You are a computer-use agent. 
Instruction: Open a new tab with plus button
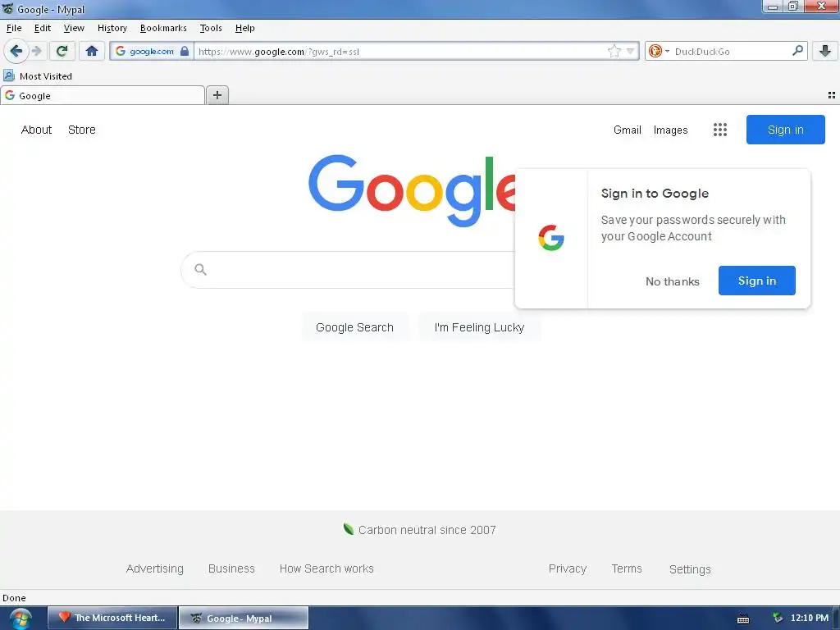(x=217, y=95)
